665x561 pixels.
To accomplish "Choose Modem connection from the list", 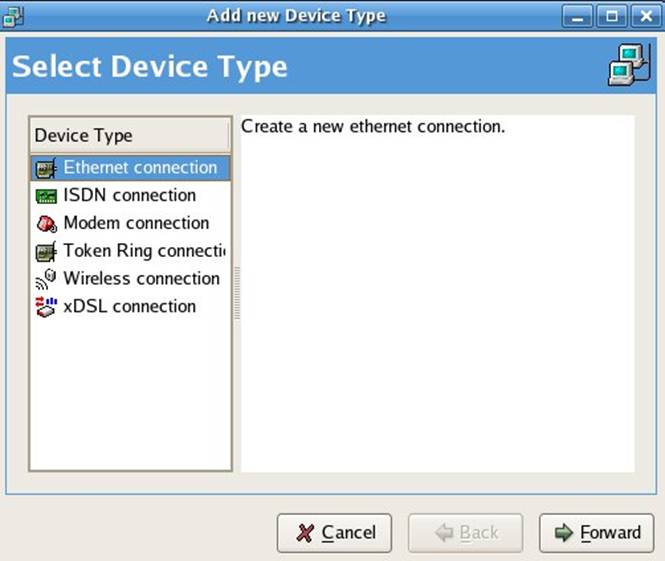I will click(136, 223).
